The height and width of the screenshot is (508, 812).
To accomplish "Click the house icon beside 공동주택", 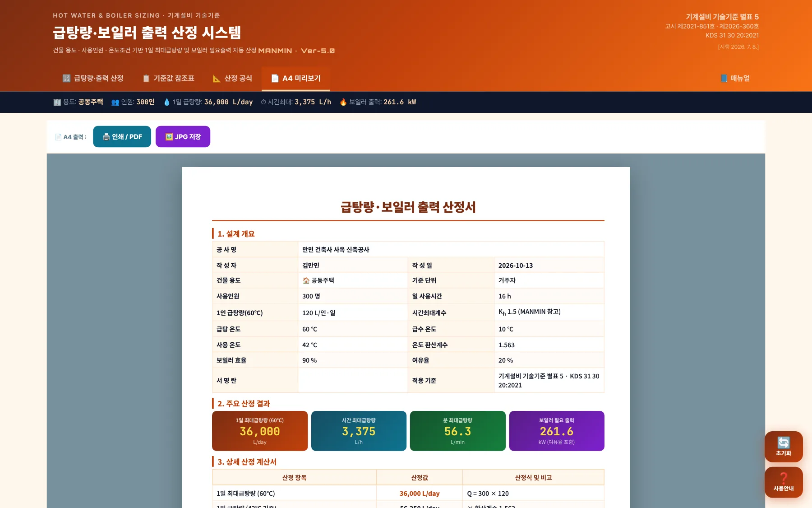I will [x=306, y=280].
